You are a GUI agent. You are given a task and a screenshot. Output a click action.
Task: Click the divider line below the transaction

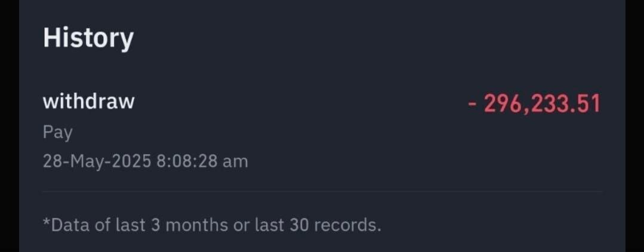point(322,192)
